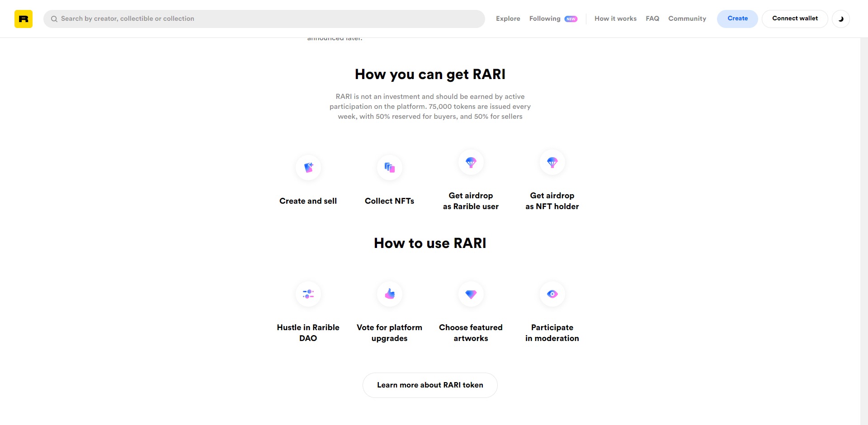Image resolution: width=868 pixels, height=425 pixels.
Task: Click airdrop as Rarible user parachute icon
Action: 471,162
